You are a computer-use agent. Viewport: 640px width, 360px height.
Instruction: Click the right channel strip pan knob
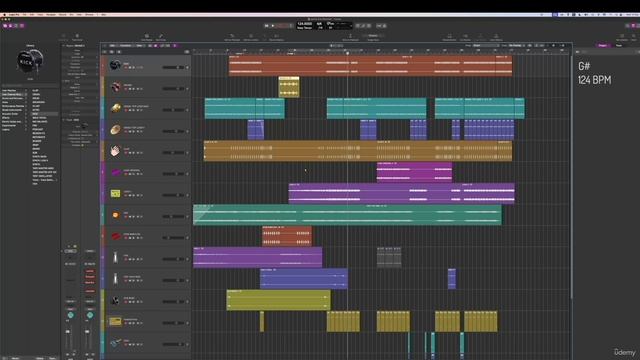(90, 315)
